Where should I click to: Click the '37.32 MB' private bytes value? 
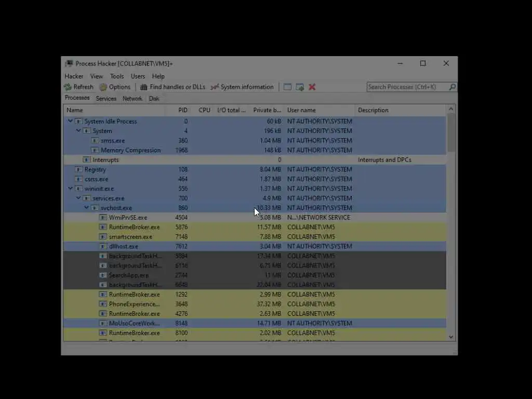[x=269, y=303]
